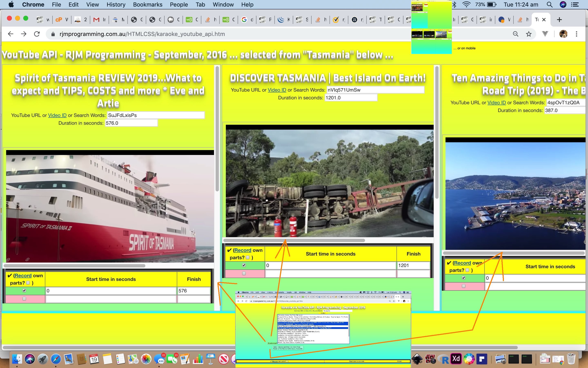Open the R application in Dock
The image size is (588, 368).
(444, 359)
